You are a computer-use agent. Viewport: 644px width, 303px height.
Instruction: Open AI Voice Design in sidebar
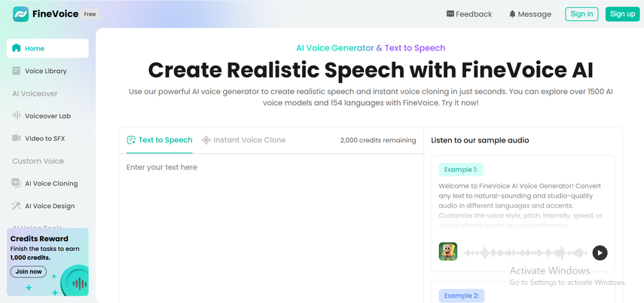coord(47,206)
